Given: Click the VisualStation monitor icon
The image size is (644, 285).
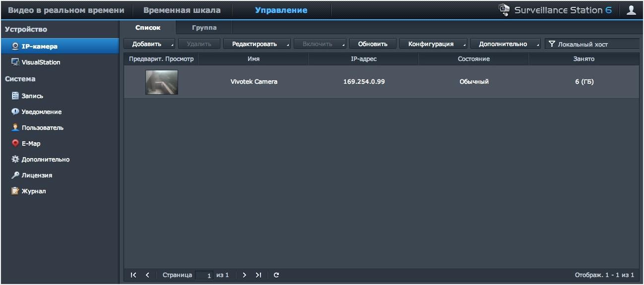Looking at the screenshot, I should coord(15,62).
